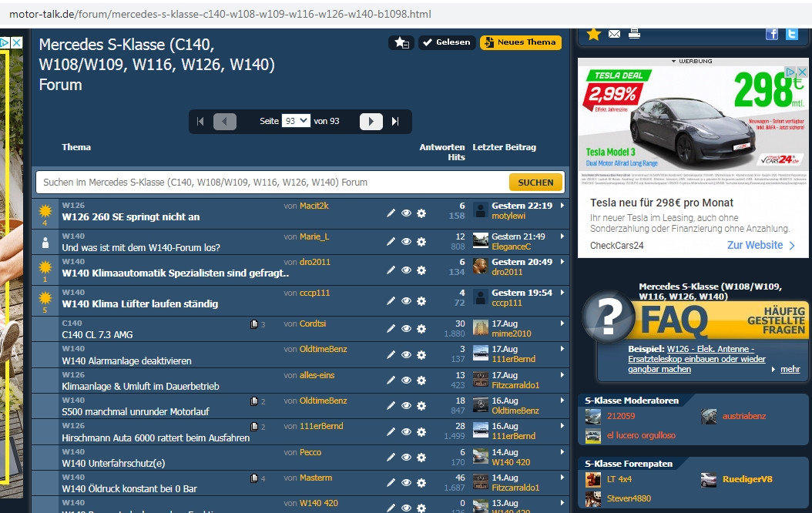Share via the Twitter icon
Viewport: 812px width, 513px height.
(792, 34)
